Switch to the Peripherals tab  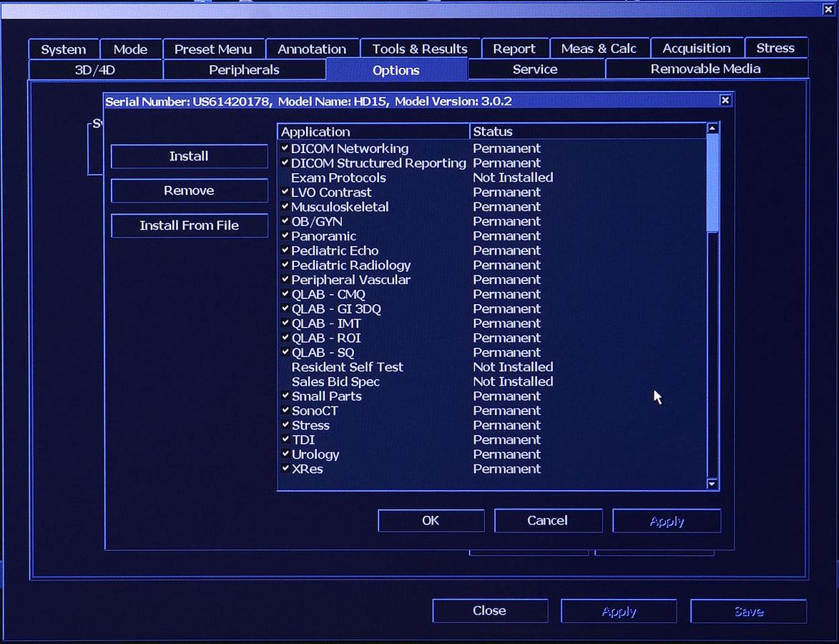pos(244,69)
